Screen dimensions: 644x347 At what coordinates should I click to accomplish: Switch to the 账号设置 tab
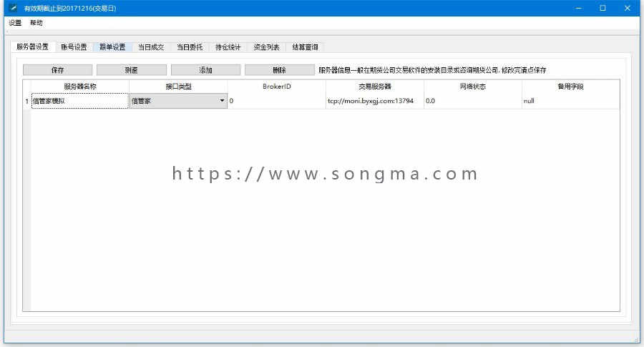click(x=74, y=47)
